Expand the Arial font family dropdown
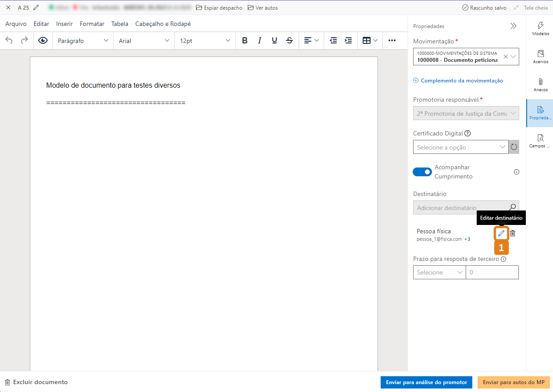Image resolution: width=553 pixels, height=392 pixels. pos(143,41)
